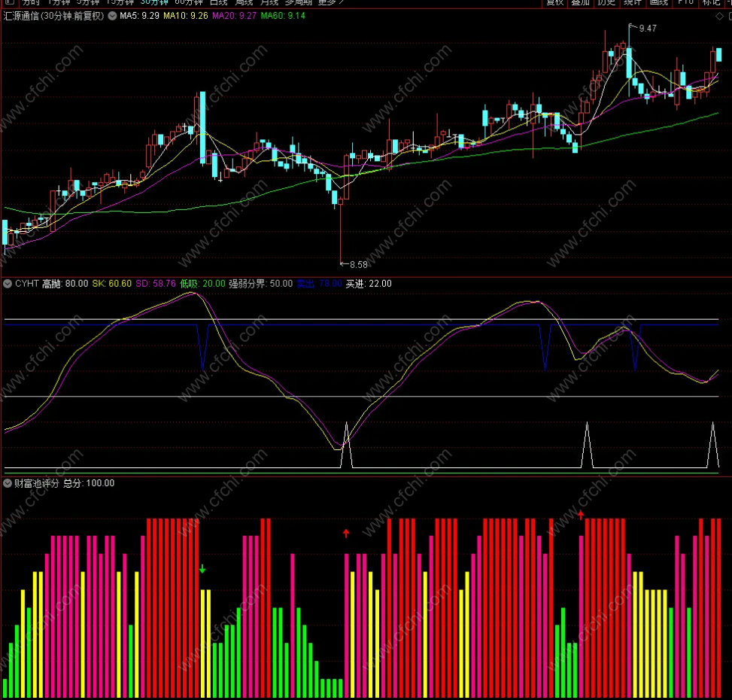The image size is (732, 700).
Task: Click the 8.58 low price marker
Action: (x=357, y=264)
